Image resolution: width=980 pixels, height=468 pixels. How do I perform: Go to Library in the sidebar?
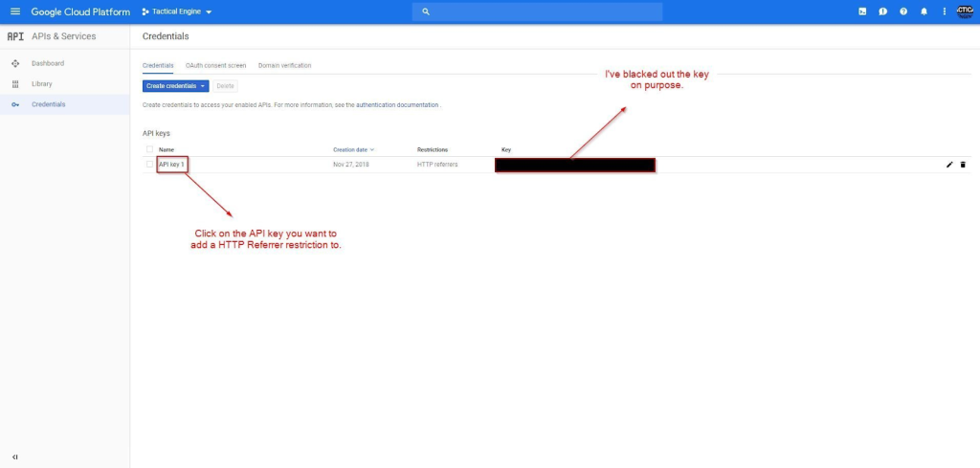pyautogui.click(x=42, y=84)
